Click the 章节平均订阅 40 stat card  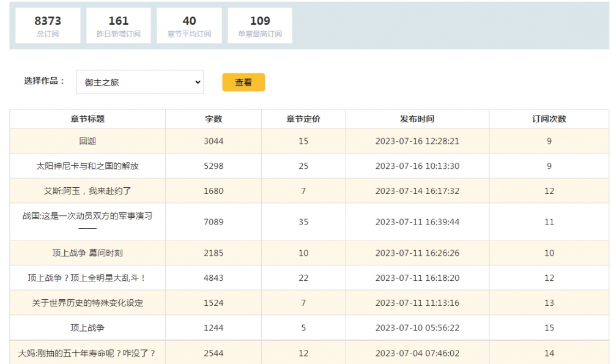click(x=189, y=26)
